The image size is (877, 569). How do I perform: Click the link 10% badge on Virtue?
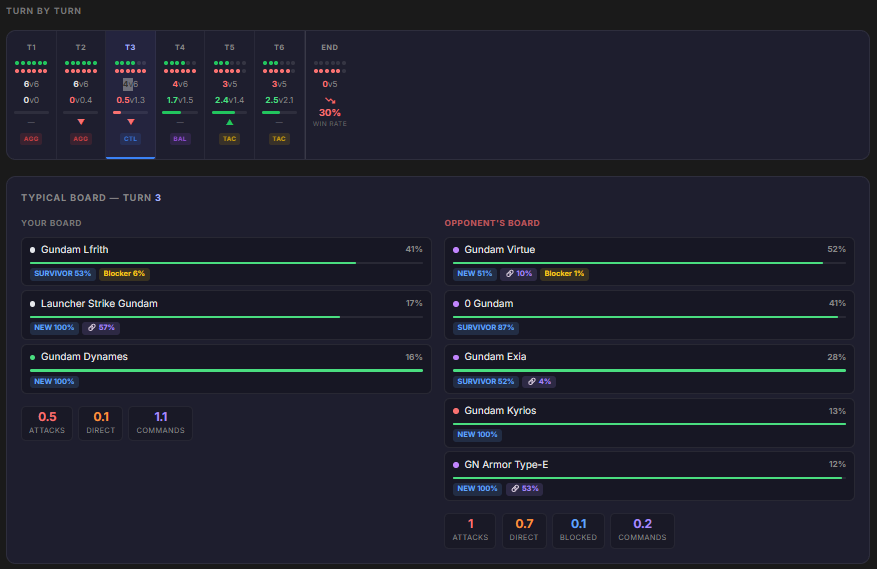coord(519,274)
